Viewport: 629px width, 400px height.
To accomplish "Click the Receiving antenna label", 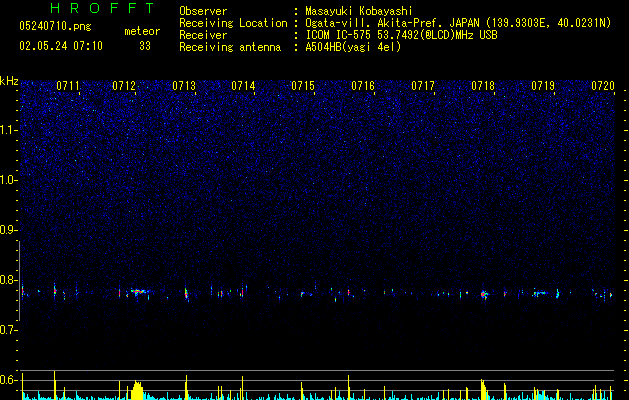I will click(x=230, y=47).
